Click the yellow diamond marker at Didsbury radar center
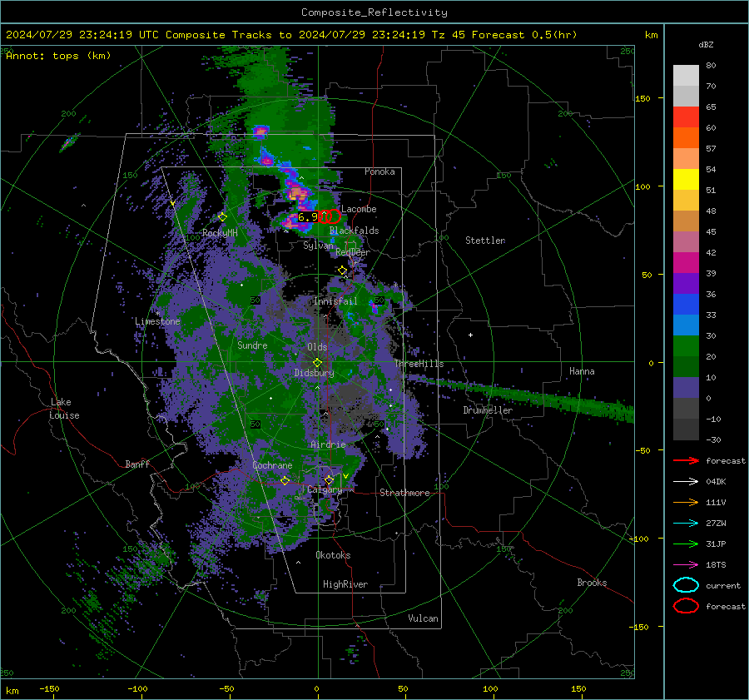This screenshot has width=749, height=700. click(x=318, y=363)
